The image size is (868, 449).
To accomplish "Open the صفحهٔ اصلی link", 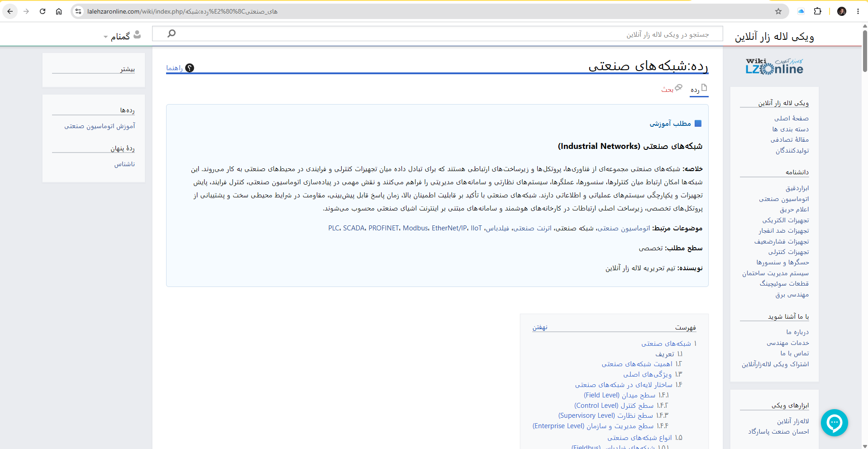I will coord(791,118).
